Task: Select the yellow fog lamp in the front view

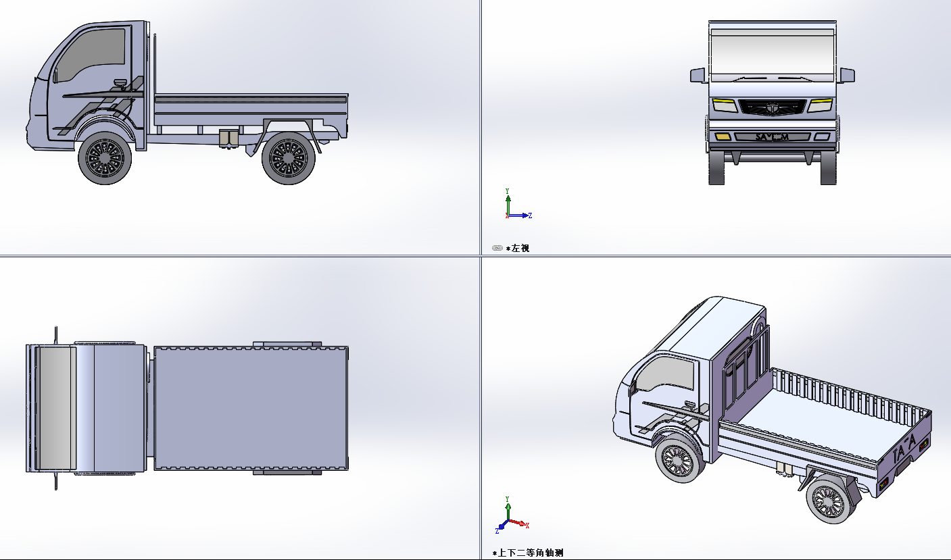Action: pos(723,137)
